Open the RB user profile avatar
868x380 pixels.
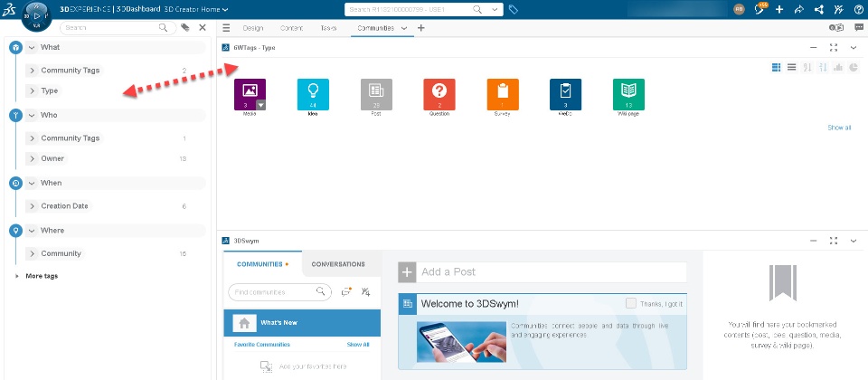click(739, 9)
